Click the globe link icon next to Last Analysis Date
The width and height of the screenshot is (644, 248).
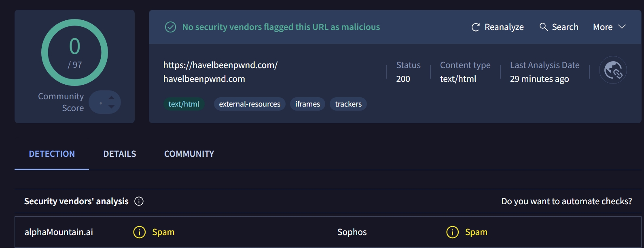pyautogui.click(x=613, y=70)
